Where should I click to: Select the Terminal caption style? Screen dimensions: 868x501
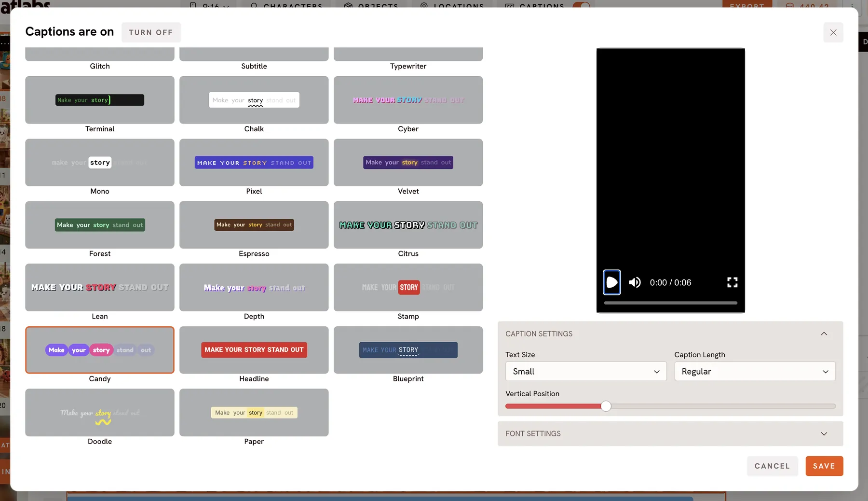(100, 100)
